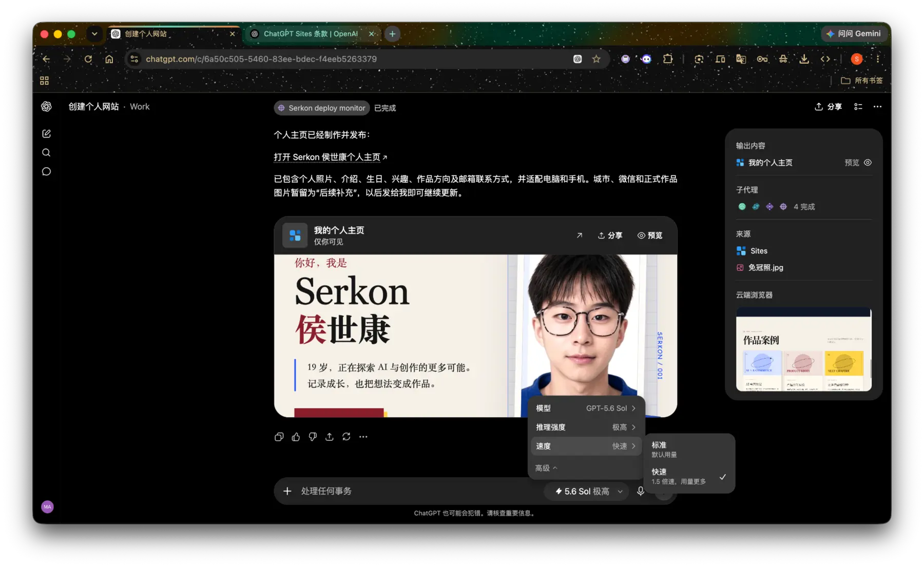The image size is (924, 567).
Task: Add attachment with the plus icon
Action: pos(287,491)
